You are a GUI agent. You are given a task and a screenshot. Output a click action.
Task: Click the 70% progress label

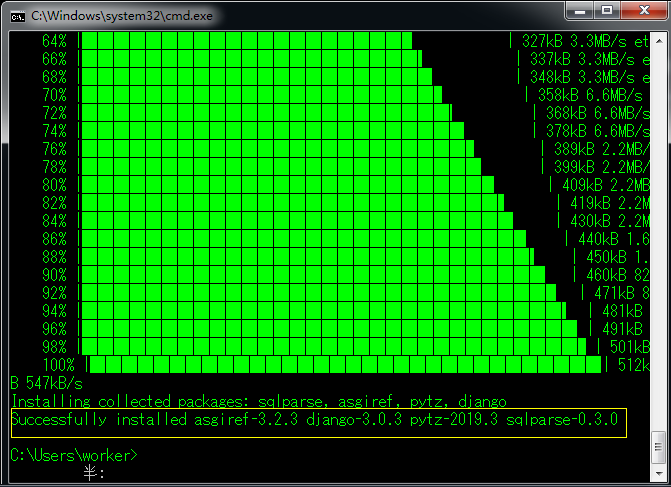(x=54, y=95)
